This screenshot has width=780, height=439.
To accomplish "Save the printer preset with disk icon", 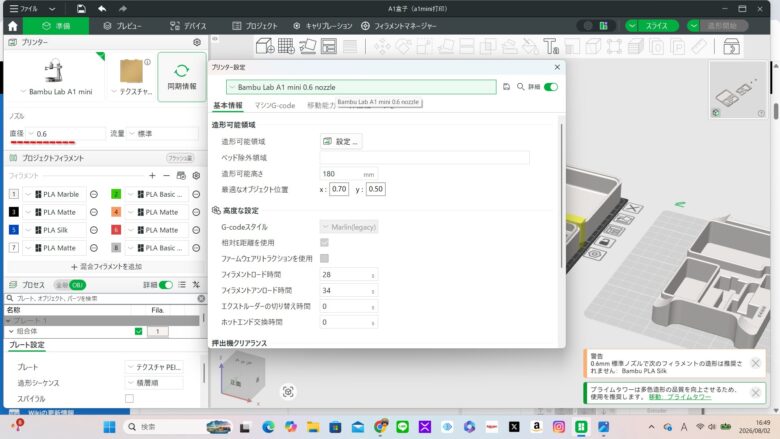I will tap(506, 87).
